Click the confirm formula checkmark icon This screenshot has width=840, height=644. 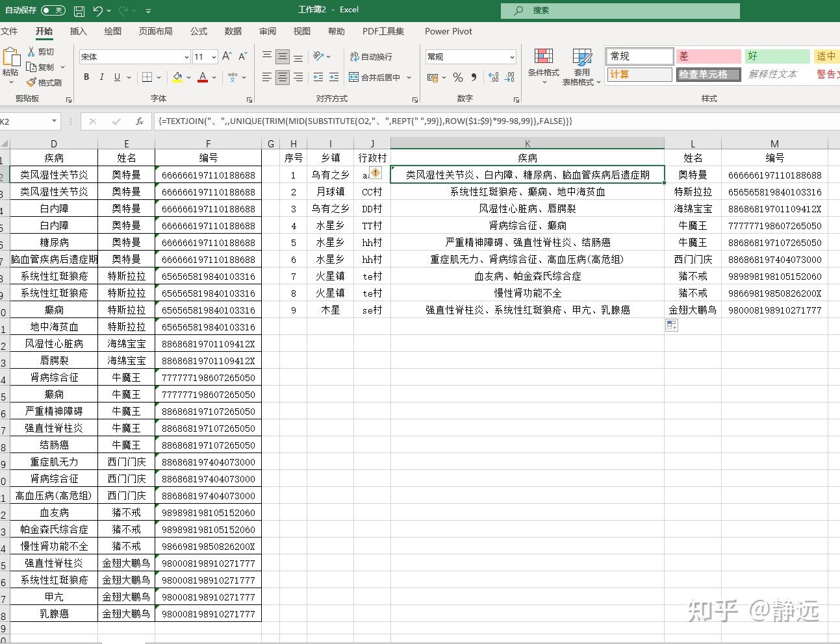(116, 121)
